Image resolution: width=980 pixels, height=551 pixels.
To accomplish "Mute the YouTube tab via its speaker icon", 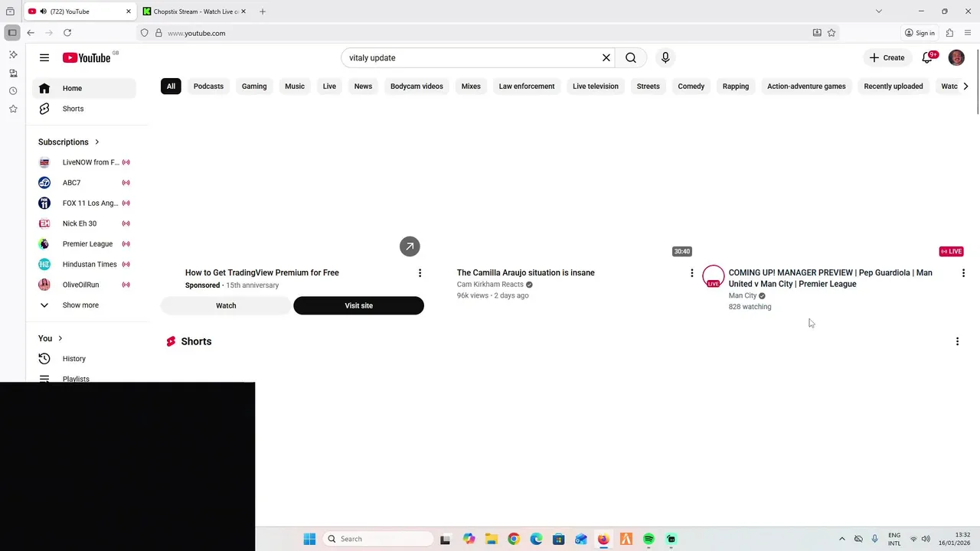I will coord(43,11).
